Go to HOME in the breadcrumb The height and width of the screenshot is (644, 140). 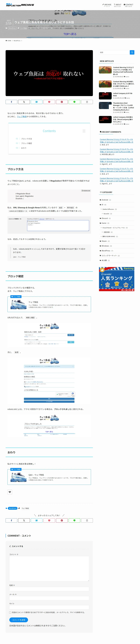point(9,41)
